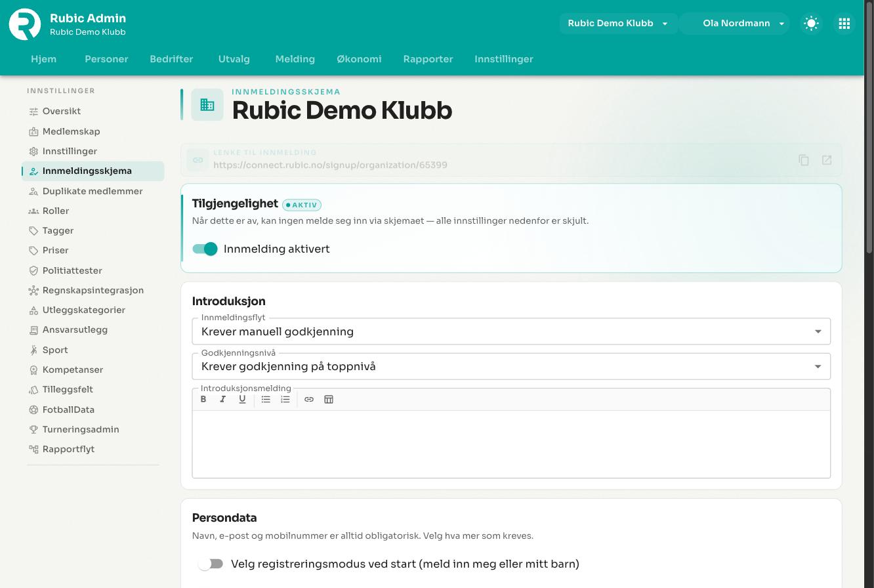The image size is (874, 588).
Task: Open the apps grid menu icon
Action: click(x=844, y=24)
